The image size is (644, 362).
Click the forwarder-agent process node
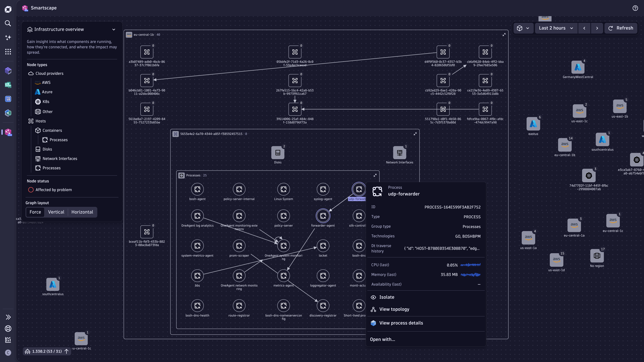tap(323, 216)
